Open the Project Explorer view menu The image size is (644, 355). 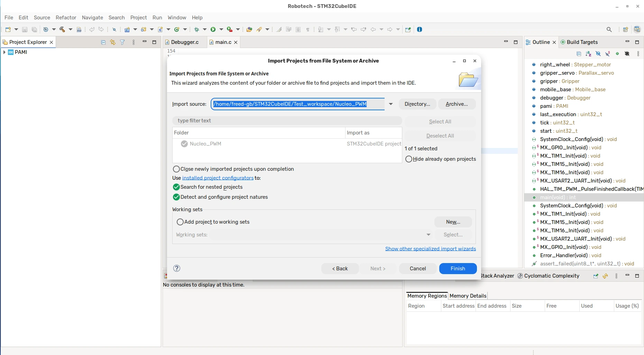coord(134,42)
